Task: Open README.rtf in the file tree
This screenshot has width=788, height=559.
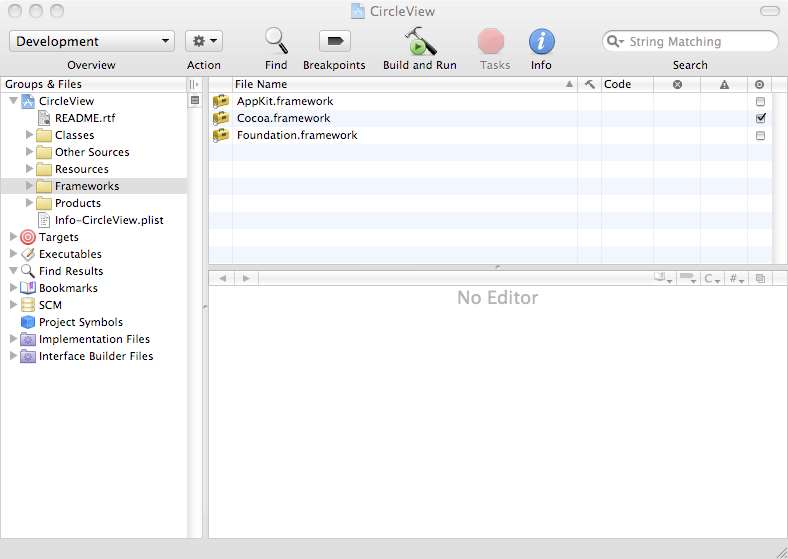Action: click(84, 118)
